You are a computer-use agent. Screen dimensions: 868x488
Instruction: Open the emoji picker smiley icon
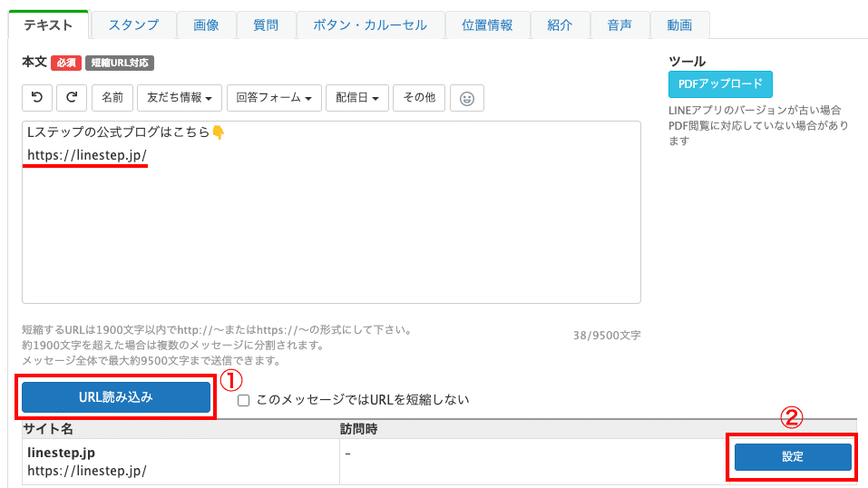click(x=467, y=98)
